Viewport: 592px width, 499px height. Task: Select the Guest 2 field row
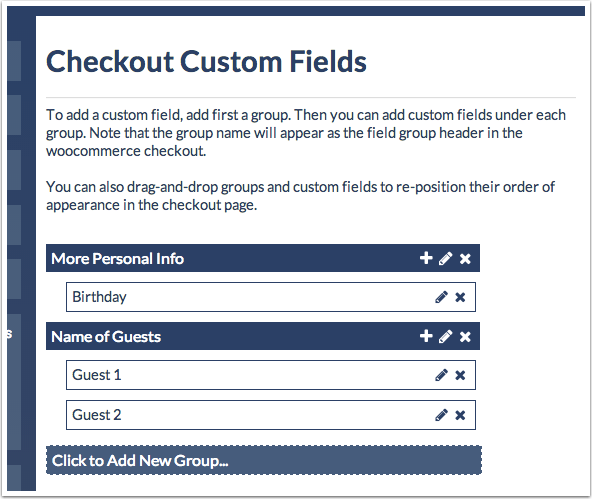[x=271, y=415]
